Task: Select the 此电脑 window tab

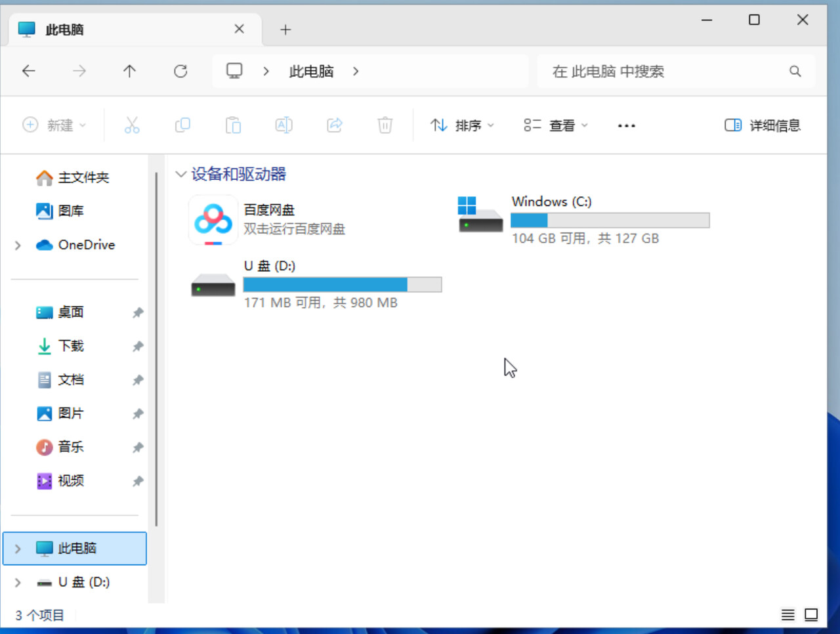Action: coord(135,30)
